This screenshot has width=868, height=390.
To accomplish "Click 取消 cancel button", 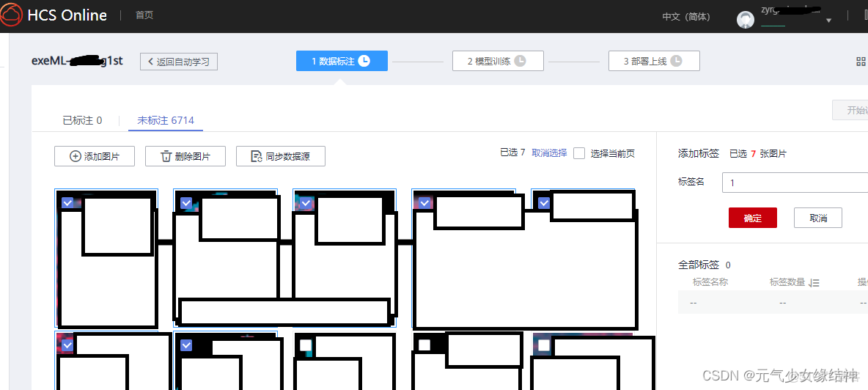I will pos(818,218).
